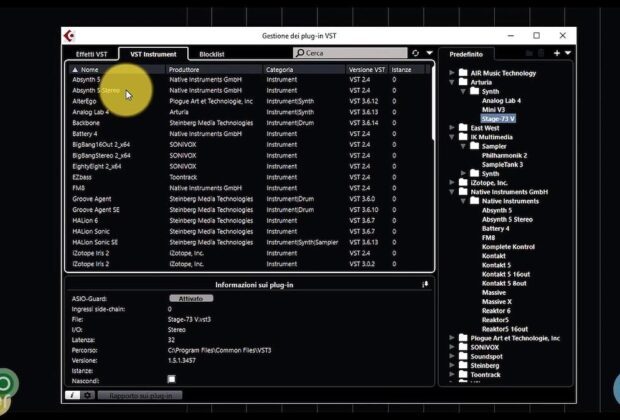Expand the Synth subfolder under IK Multimedia

tap(463, 173)
